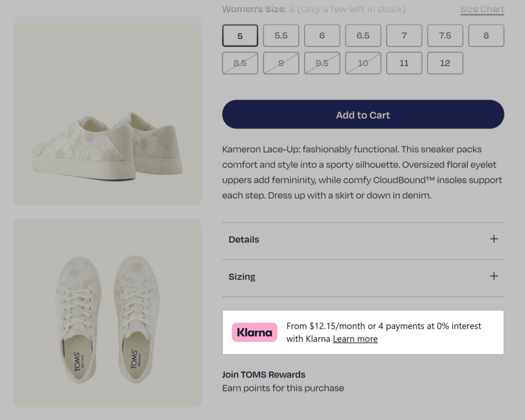Image resolution: width=525 pixels, height=420 pixels.
Task: Open the Size Chart
Action: click(482, 9)
